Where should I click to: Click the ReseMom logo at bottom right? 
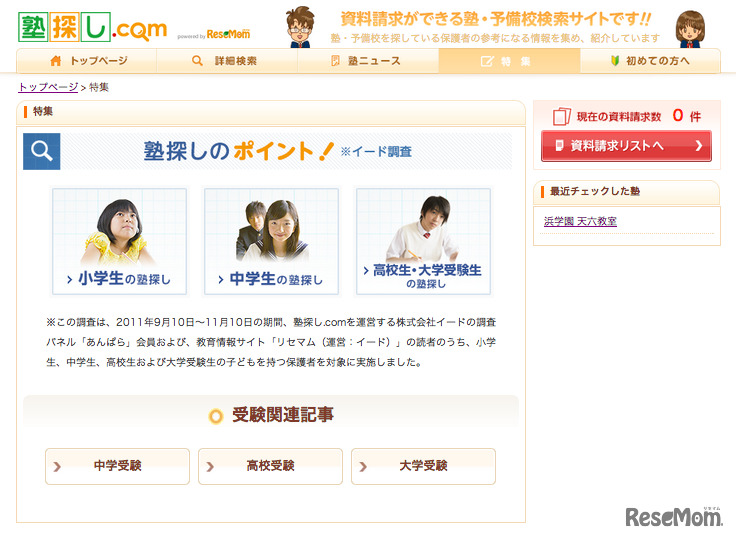point(674,517)
